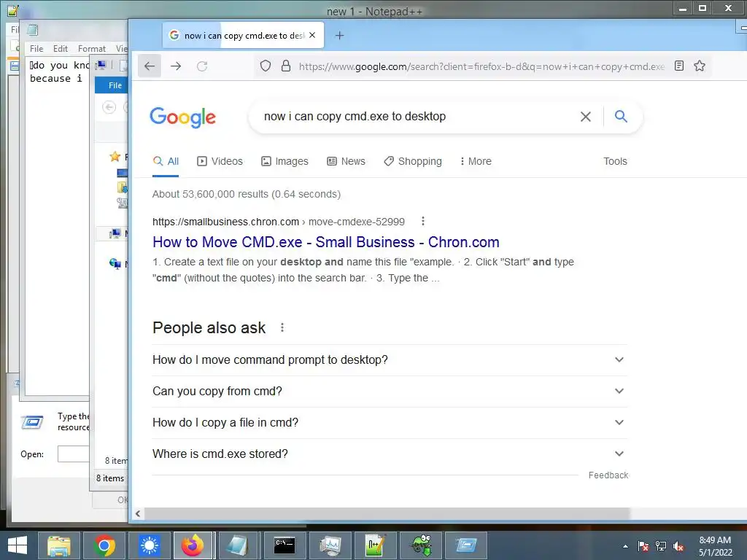This screenshot has width=747, height=560.
Task: Bookmark this page with the star
Action: (700, 66)
